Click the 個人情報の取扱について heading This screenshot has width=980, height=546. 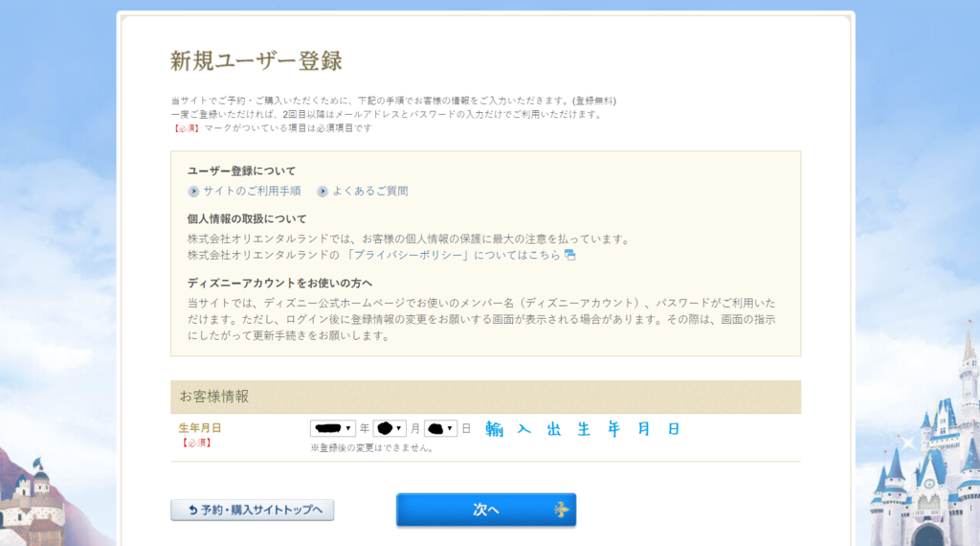(247, 219)
